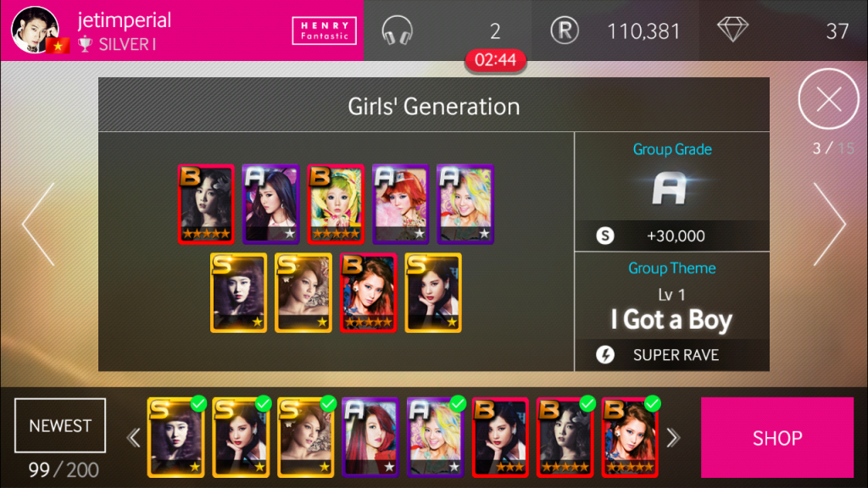The height and width of the screenshot is (488, 868).
Task: Close the Girls' Generation group panel
Action: point(828,100)
